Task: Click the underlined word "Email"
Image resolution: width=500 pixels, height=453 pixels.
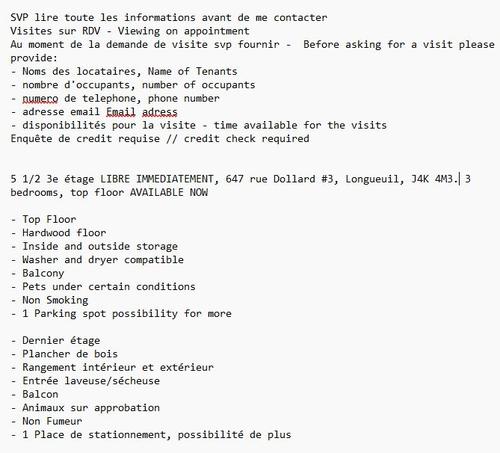Action: pyautogui.click(x=121, y=112)
